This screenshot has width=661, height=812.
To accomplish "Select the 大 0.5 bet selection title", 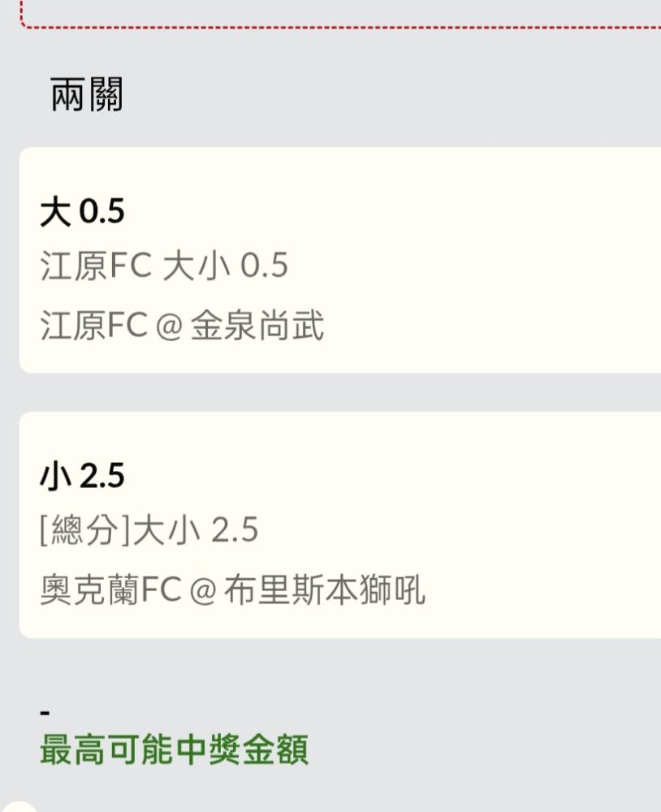I will tap(82, 213).
